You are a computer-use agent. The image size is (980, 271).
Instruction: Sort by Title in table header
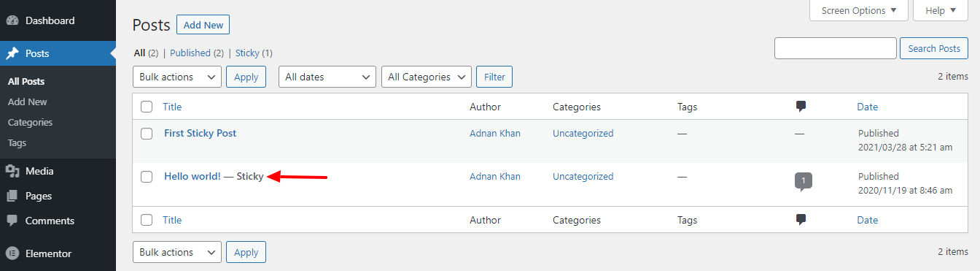pyautogui.click(x=172, y=107)
